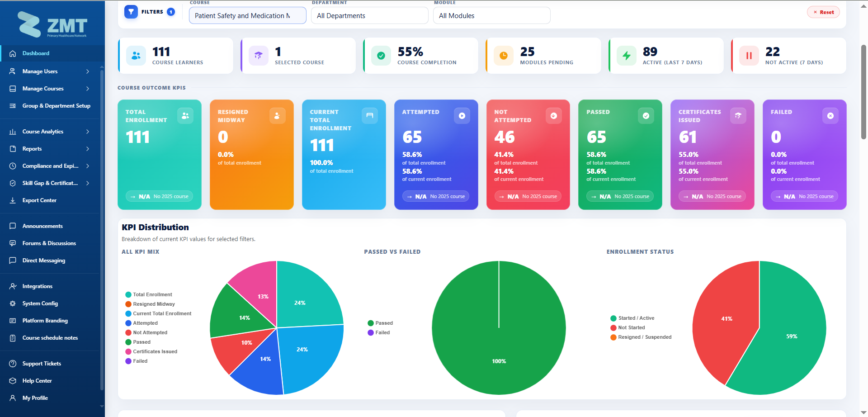The image size is (868, 417).
Task: Toggle Passed legend item in Passed vs Failed
Action: pos(380,323)
